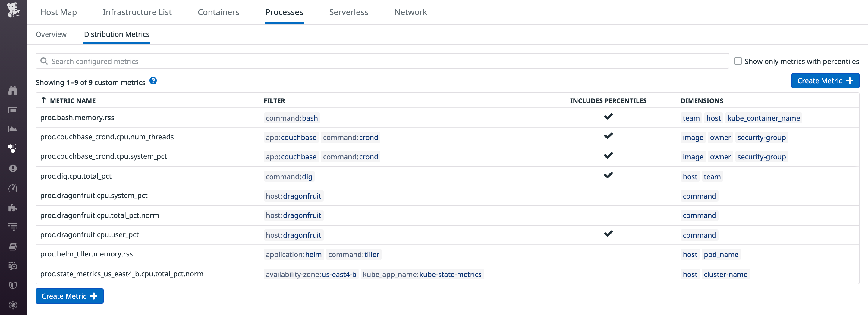This screenshot has width=868, height=315.
Task: Open Integrations via the puzzle icon
Action: coord(13,208)
